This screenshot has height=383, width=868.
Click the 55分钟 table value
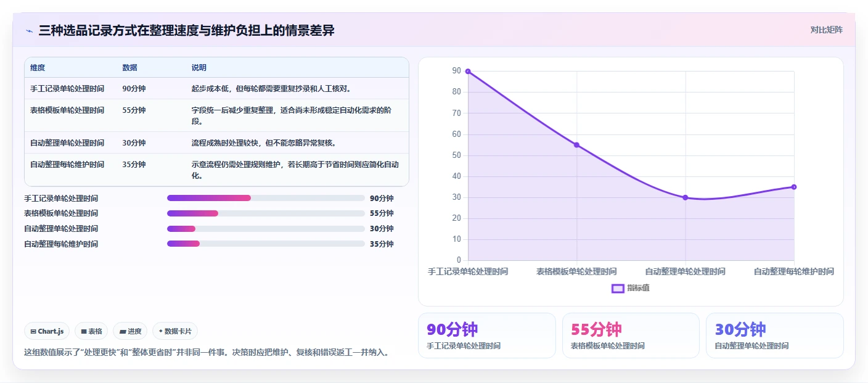[134, 110]
